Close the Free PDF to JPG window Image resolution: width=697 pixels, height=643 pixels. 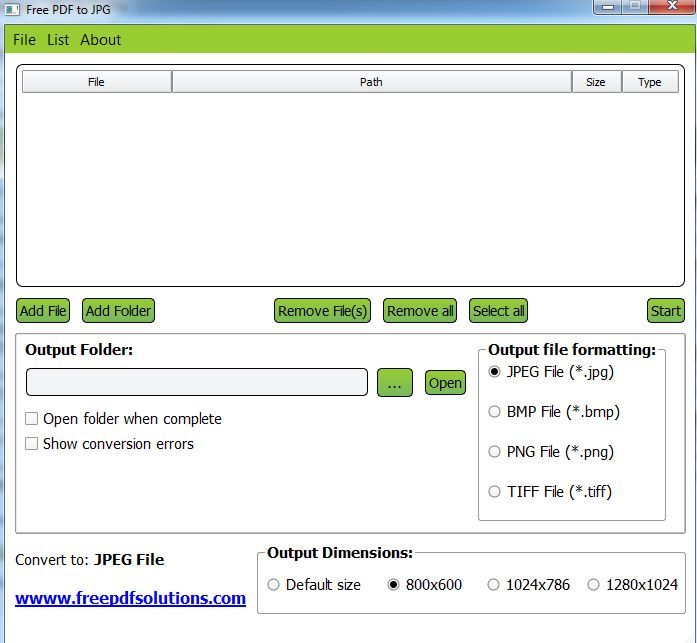[x=673, y=6]
